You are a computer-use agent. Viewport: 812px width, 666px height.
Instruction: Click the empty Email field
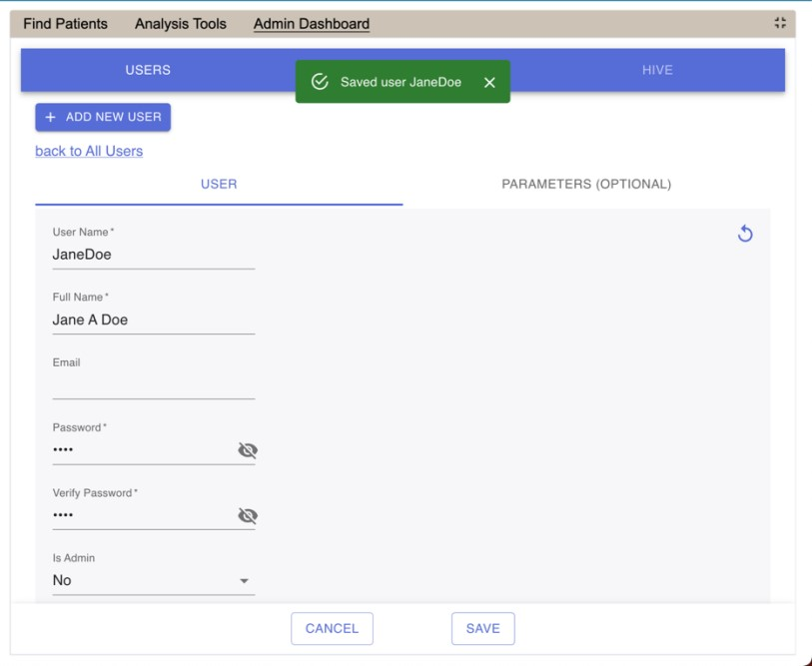tap(153, 384)
